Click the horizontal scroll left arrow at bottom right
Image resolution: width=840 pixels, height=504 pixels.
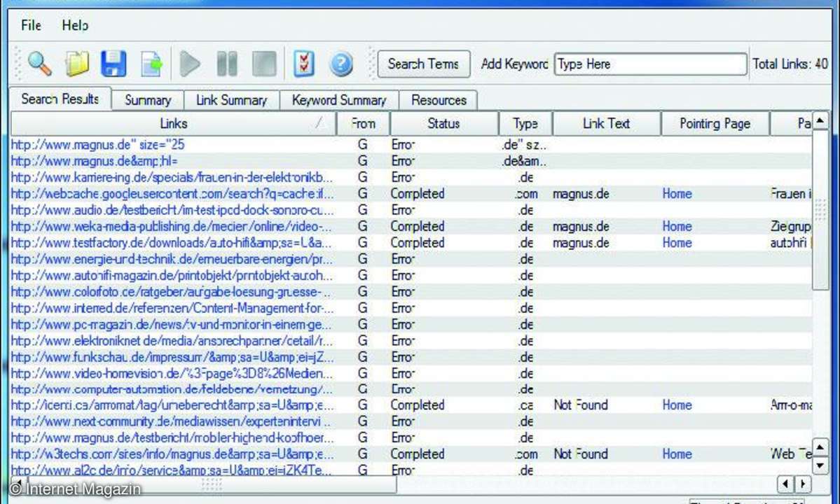click(785, 484)
